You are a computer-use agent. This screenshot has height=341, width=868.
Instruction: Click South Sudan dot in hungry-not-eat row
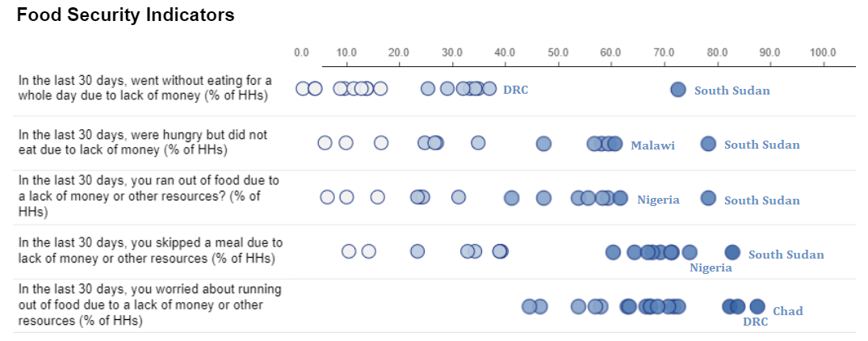[x=708, y=143]
